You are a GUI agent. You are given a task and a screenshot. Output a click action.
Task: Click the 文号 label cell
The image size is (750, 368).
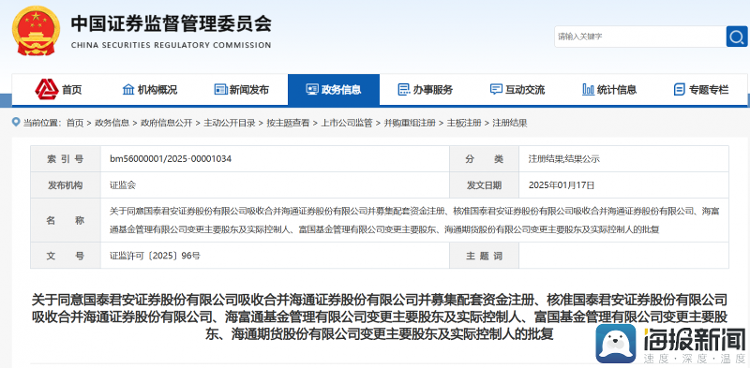tap(66, 256)
